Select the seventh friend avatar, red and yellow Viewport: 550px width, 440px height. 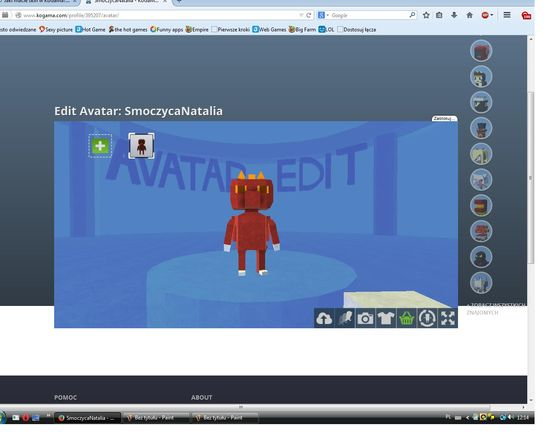click(x=481, y=206)
